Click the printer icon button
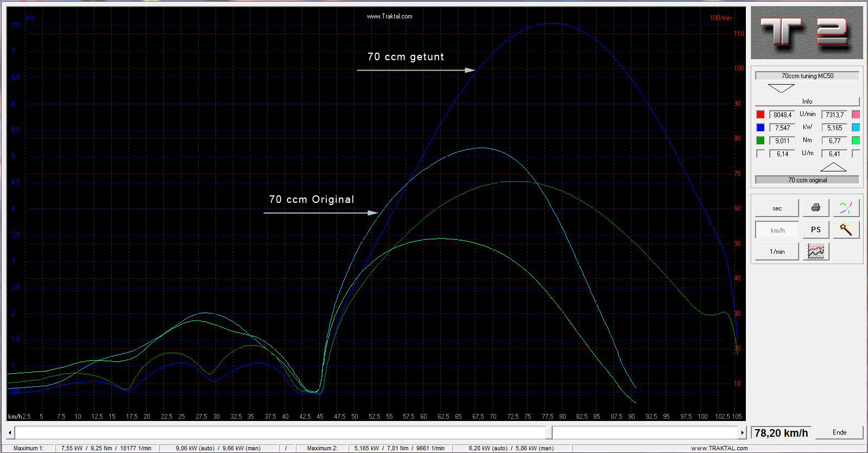This screenshot has height=453, width=868. coord(816,208)
